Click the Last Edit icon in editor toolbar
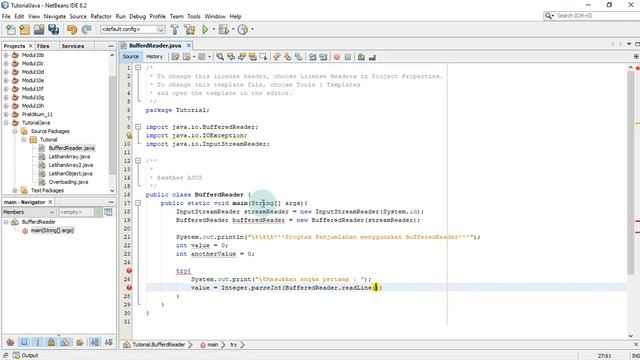Image resolution: width=640 pixels, height=360 pixels. 175,57
